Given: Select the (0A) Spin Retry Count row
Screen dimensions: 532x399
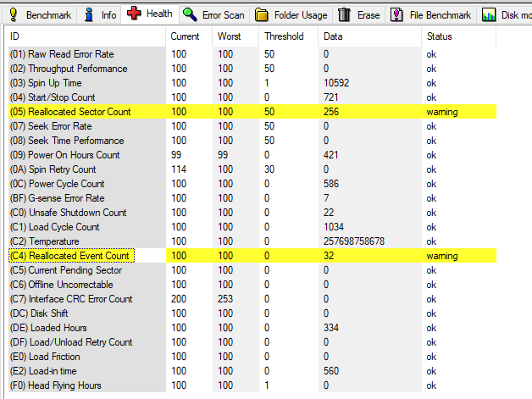Looking at the screenshot, I should point(252,169).
